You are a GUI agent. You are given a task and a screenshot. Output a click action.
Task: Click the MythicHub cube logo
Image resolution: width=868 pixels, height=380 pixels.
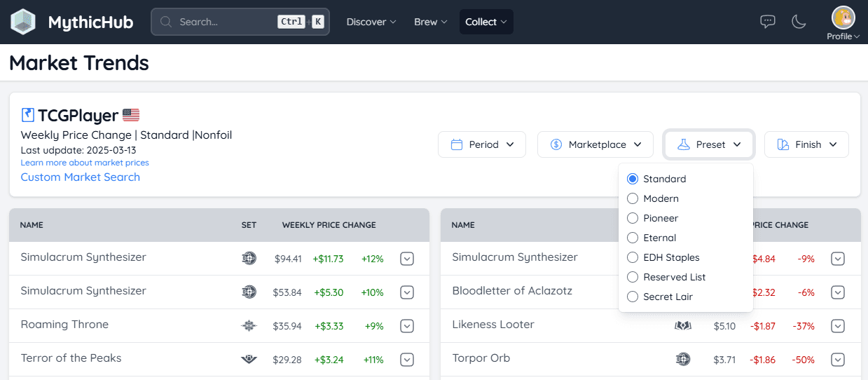[x=23, y=22]
